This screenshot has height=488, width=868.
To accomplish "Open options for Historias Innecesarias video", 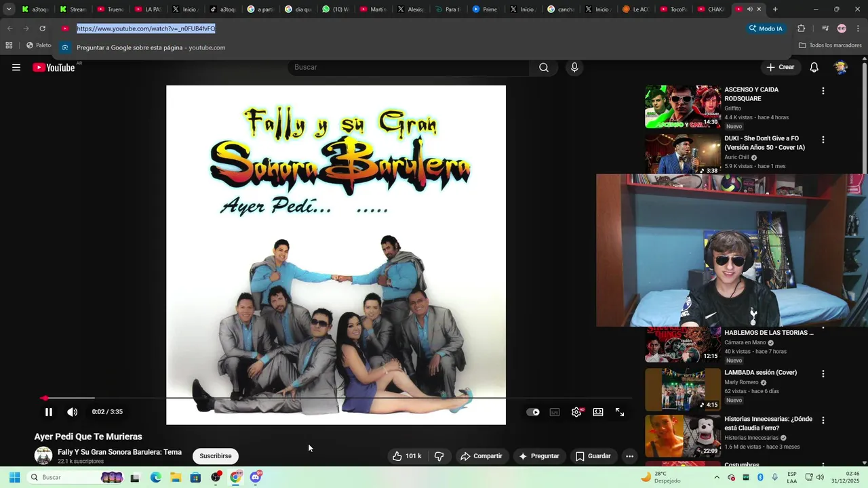I will tap(823, 420).
